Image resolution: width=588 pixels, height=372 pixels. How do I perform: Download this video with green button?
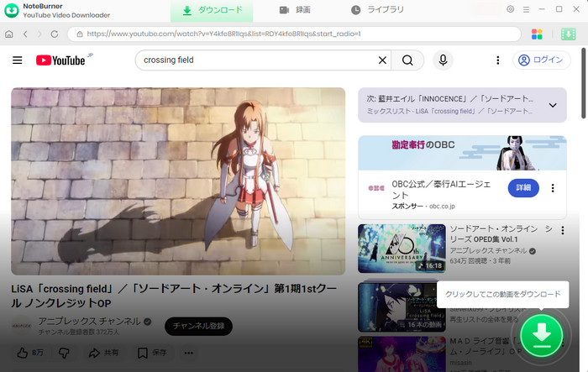point(541,335)
